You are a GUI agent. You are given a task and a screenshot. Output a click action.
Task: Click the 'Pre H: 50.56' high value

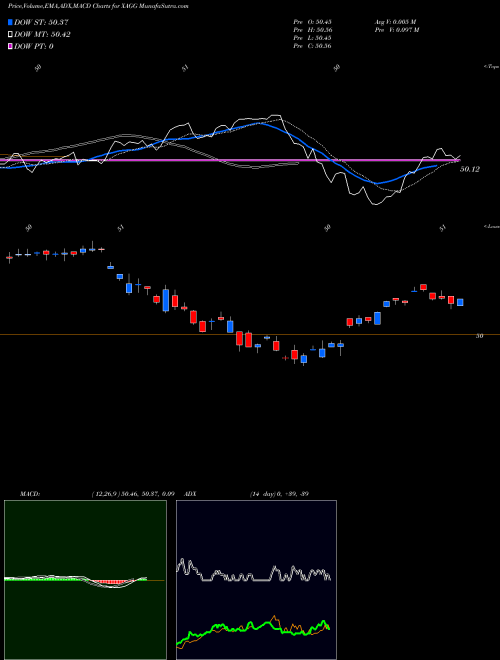click(x=312, y=30)
